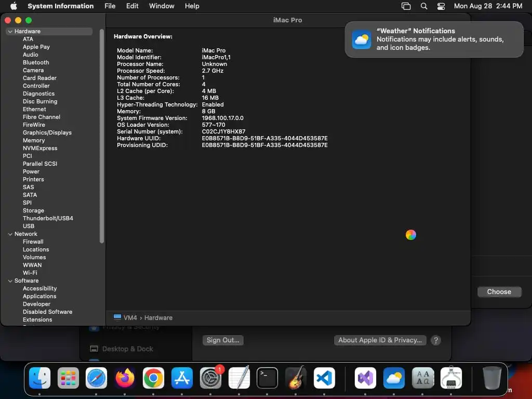This screenshot has height=399, width=532.
Task: Open Weather app from the Dock
Action: 394,378
